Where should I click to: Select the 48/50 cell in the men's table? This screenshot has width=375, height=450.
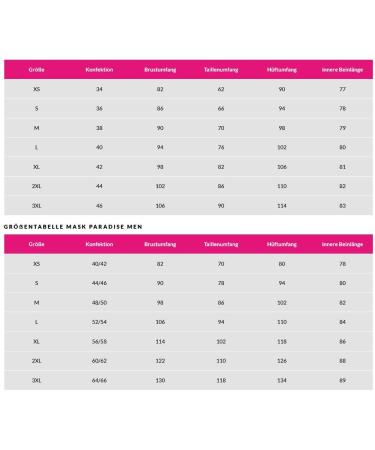[x=99, y=303]
